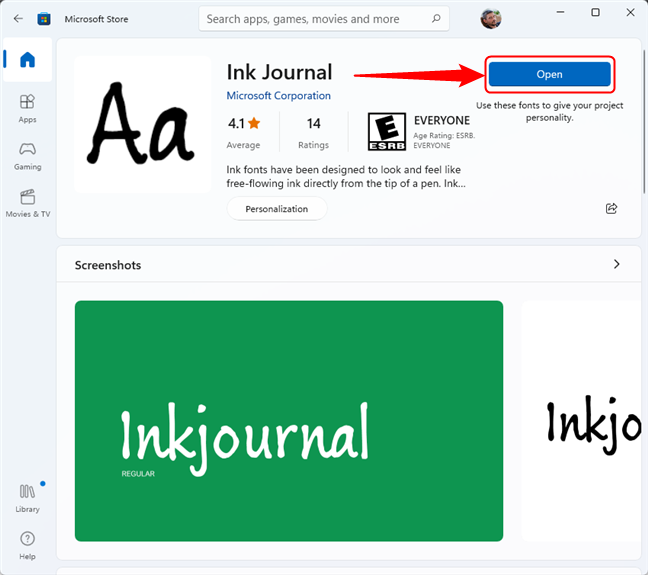648x575 pixels.
Task: Open the green Inkjournal Regular screenshot
Action: pyautogui.click(x=289, y=421)
